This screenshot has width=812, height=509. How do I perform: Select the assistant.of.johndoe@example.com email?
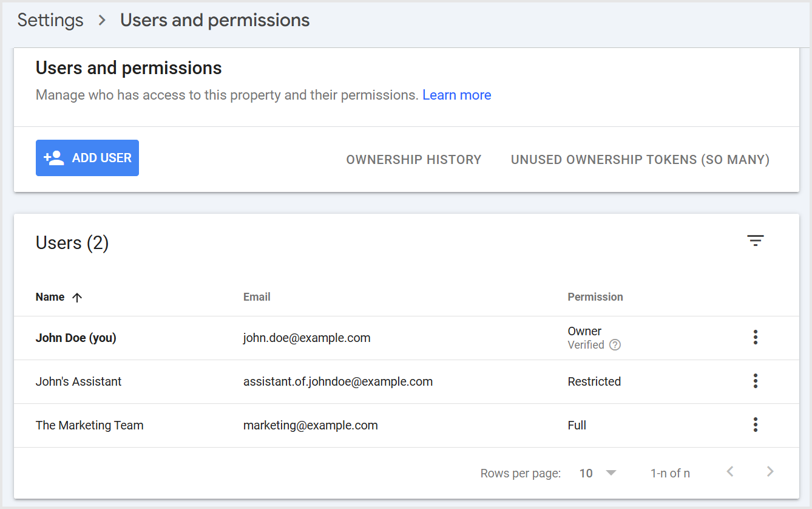[337, 381]
